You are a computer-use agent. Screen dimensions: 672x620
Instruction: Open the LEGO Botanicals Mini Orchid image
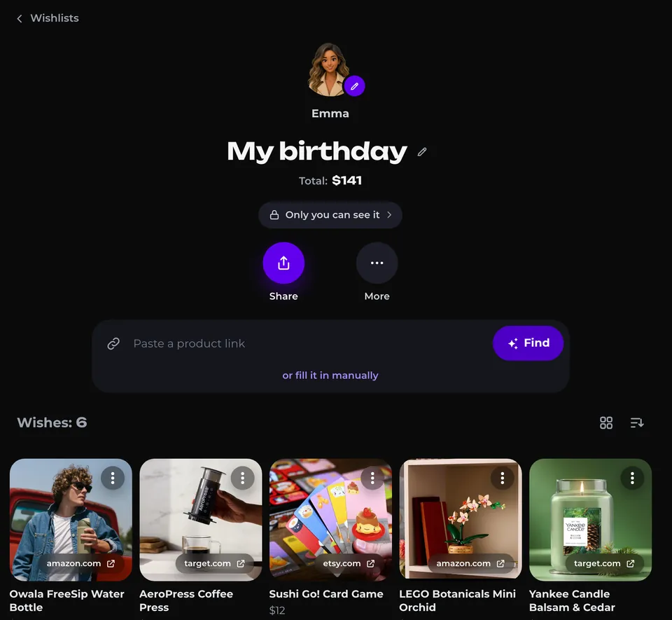tap(461, 520)
